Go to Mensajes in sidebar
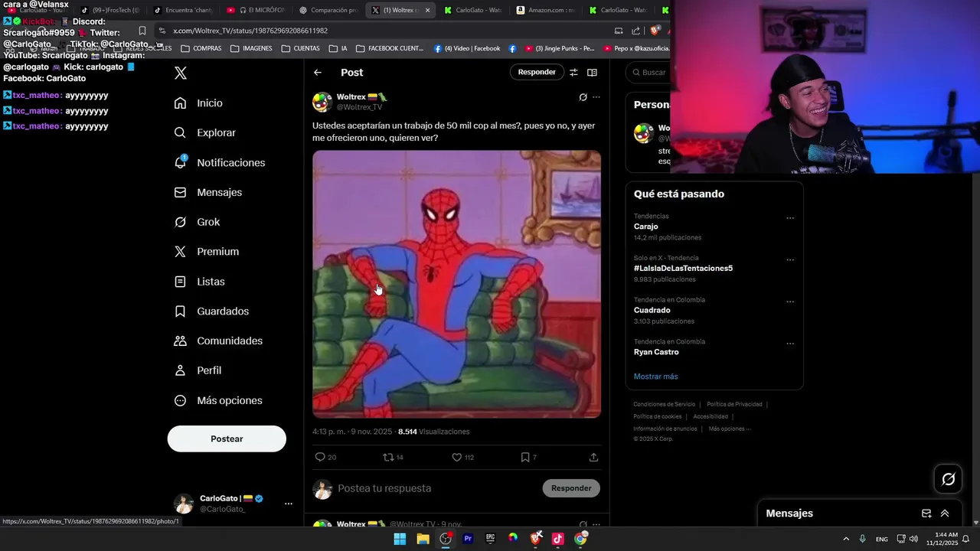Viewport: 980px width, 551px height. [x=208, y=192]
